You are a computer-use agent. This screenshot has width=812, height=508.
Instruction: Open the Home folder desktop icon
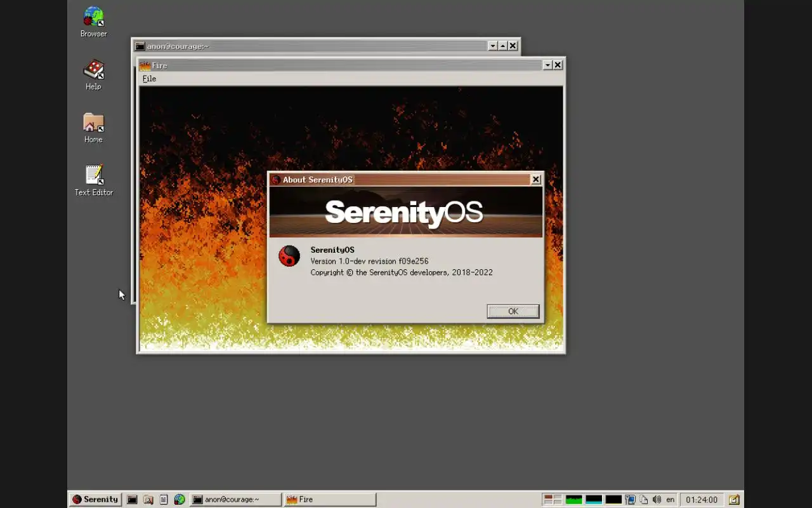point(93,128)
